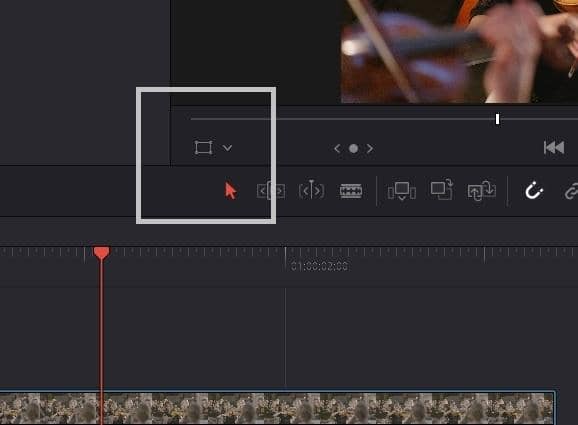Toggle Linked Selection with the chain icon

571,192
